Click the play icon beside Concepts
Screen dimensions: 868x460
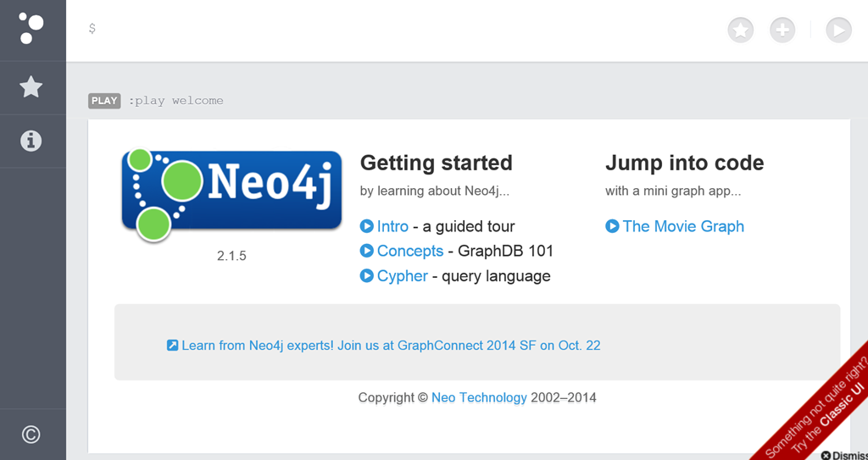coord(366,251)
